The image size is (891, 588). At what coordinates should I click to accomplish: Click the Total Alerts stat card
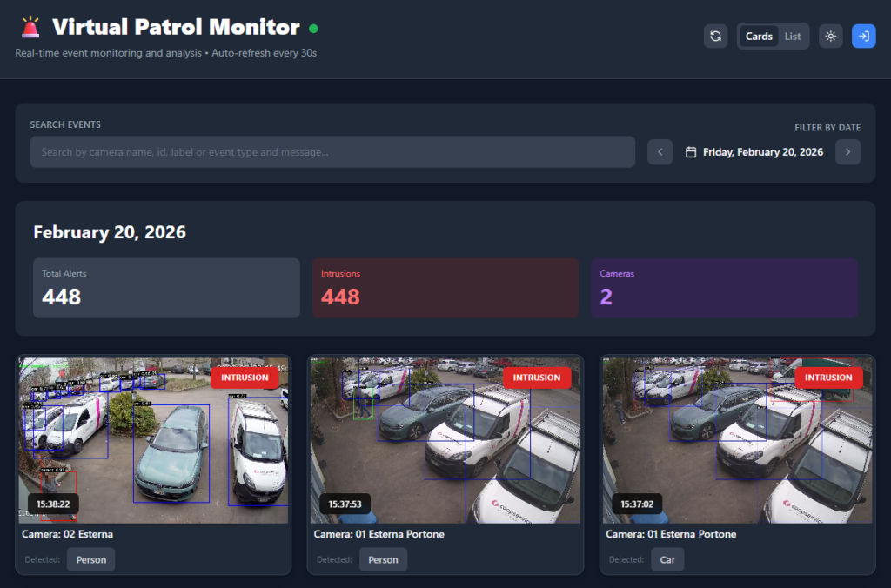click(166, 286)
